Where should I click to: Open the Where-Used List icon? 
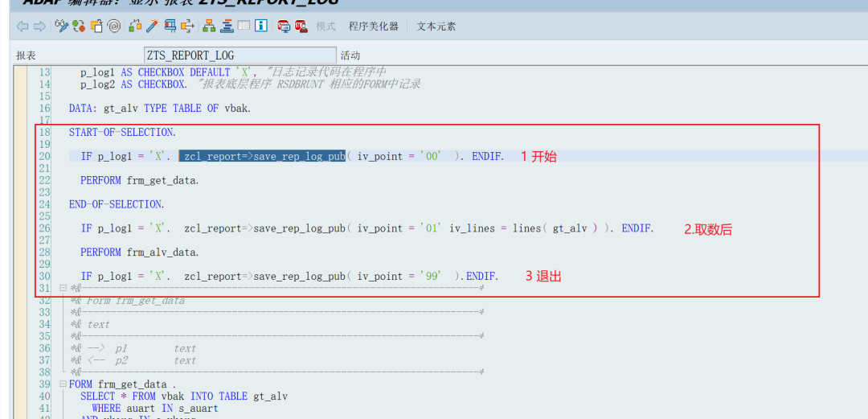(x=187, y=26)
